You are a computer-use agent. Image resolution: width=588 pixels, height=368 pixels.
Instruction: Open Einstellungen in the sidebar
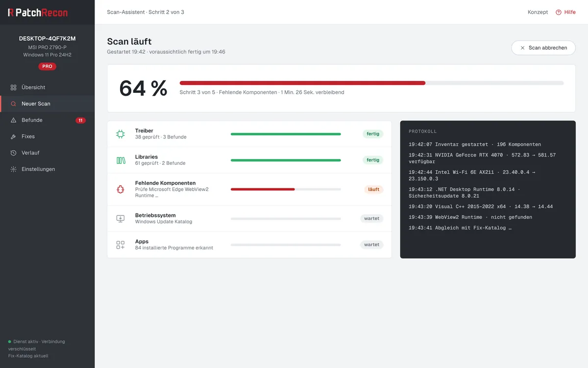pyautogui.click(x=47, y=169)
